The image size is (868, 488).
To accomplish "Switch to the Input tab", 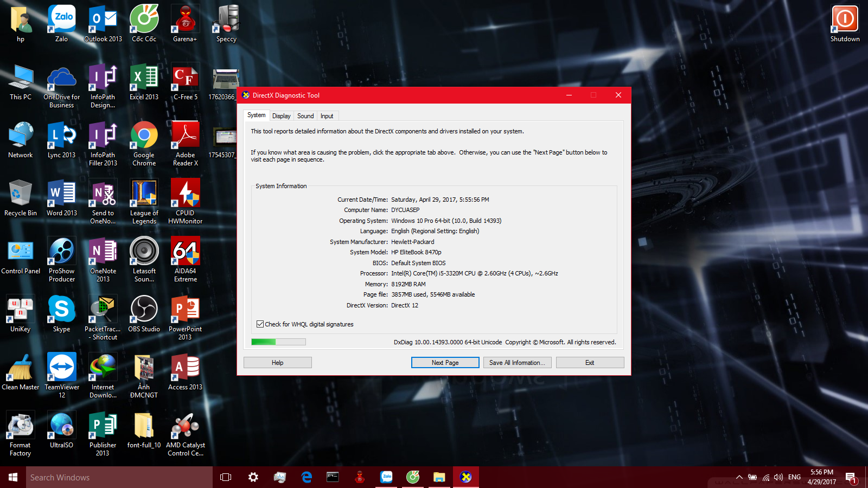I will click(327, 116).
